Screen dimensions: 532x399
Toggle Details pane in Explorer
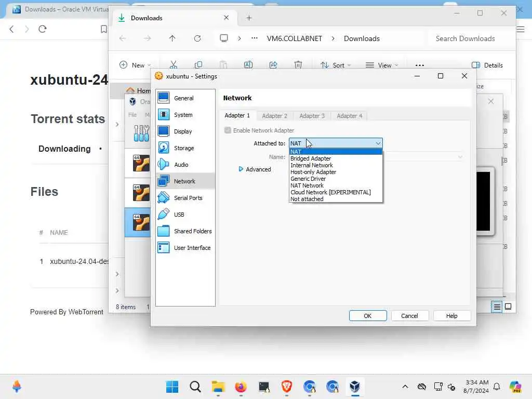tap(487, 65)
